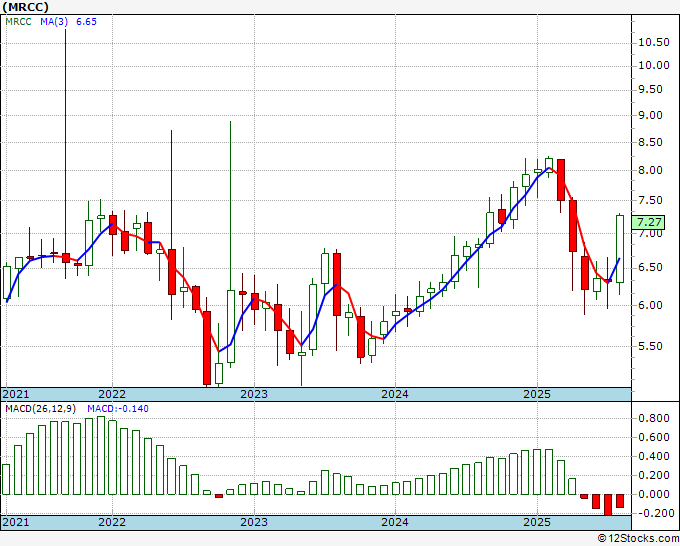680x546 pixels.
Task: Click the last green candlestick near 7.27
Action: click(x=620, y=249)
